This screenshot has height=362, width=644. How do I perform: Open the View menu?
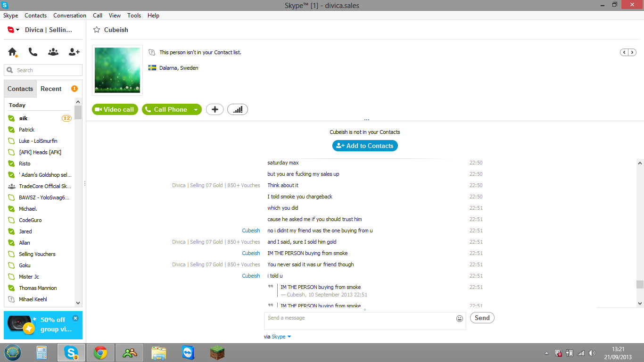115,16
